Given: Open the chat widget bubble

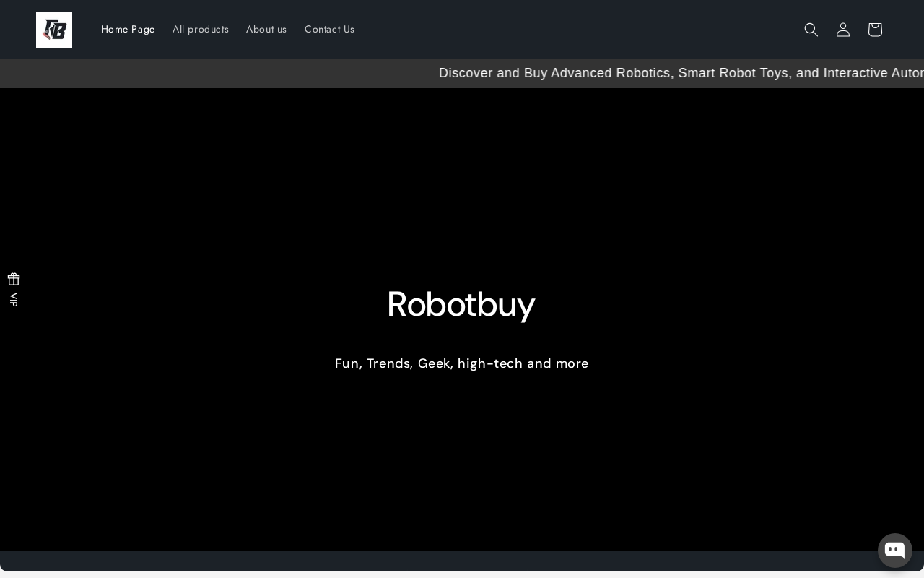Looking at the screenshot, I should tap(895, 551).
